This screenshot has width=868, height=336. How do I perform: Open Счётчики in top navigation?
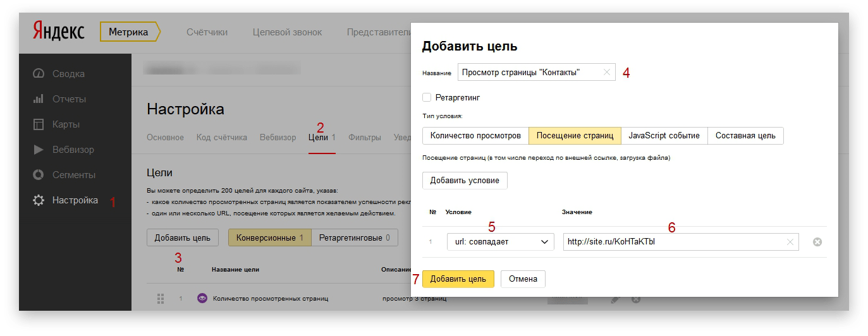207,32
